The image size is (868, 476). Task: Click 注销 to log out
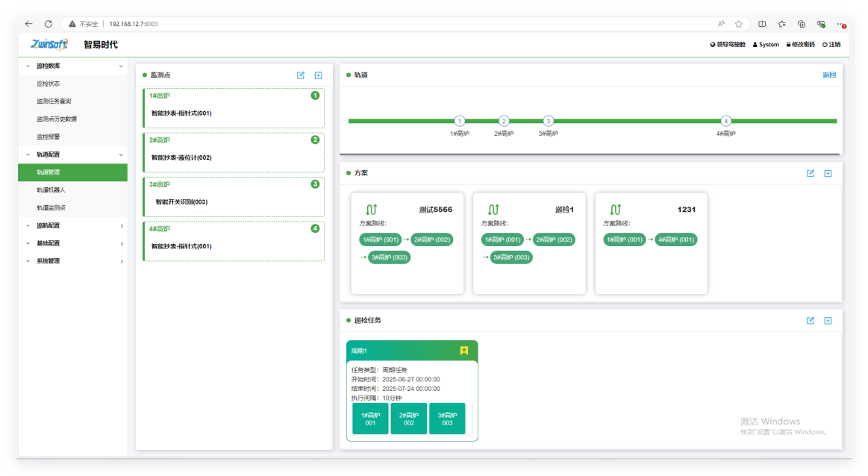[831, 45]
